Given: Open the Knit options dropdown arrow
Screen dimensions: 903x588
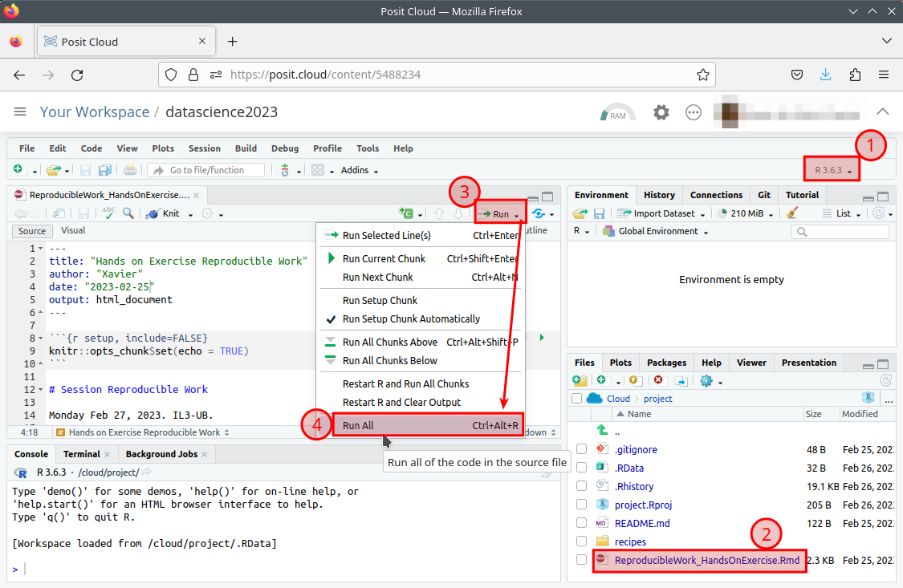Looking at the screenshot, I should coord(190,215).
